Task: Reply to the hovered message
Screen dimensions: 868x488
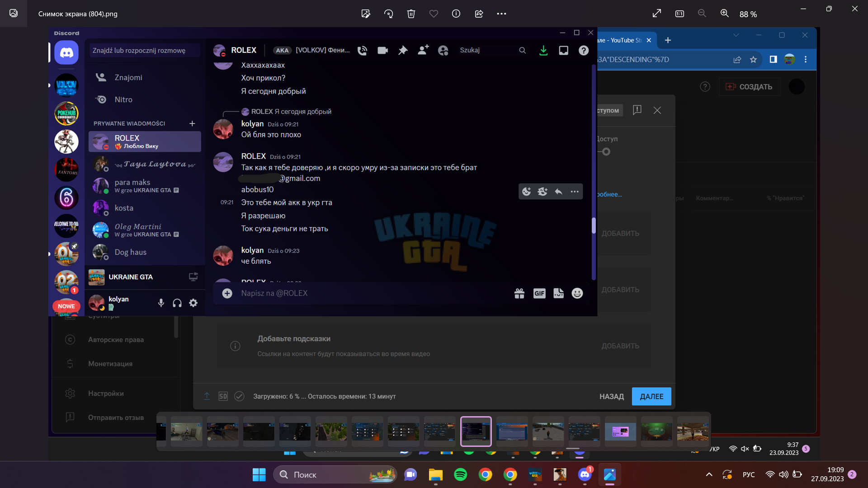Action: [x=559, y=192]
